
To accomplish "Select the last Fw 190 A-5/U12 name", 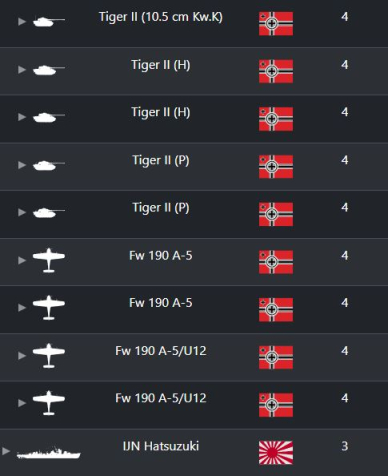I will coord(161,398).
